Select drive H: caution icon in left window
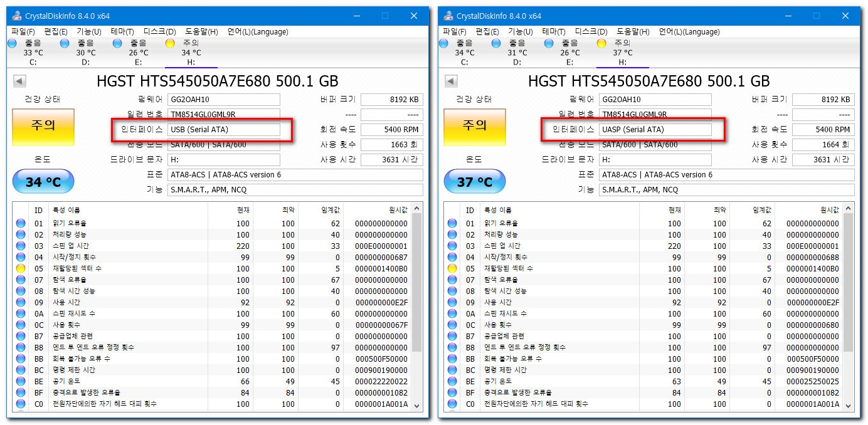The width and height of the screenshot is (868, 425). pyautogui.click(x=170, y=43)
